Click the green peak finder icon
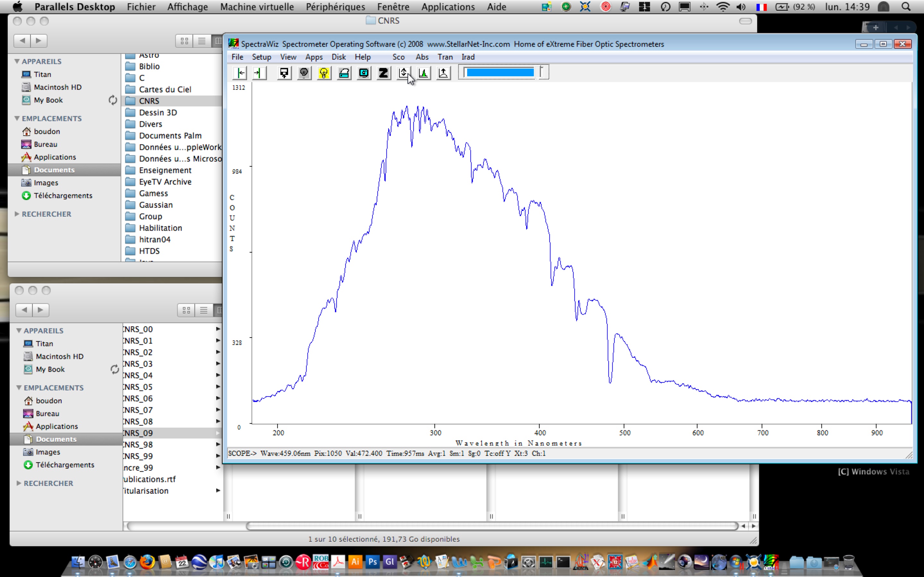Image resolution: width=924 pixels, height=577 pixels. 423,72
